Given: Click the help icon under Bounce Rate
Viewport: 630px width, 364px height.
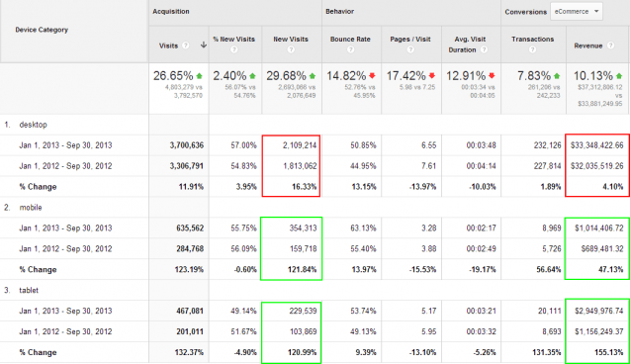Looking at the screenshot, I should tap(351, 49).
